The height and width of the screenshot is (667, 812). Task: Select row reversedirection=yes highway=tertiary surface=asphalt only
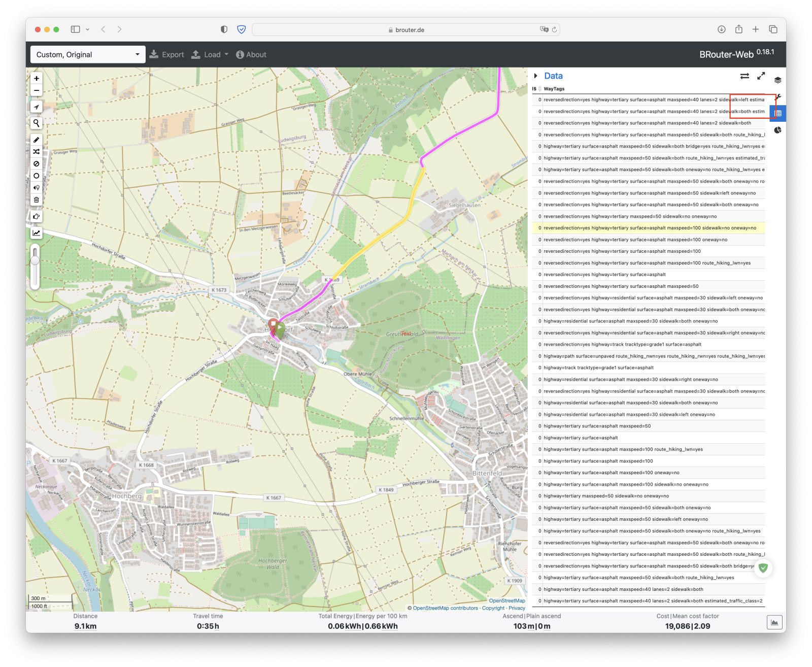click(648, 275)
